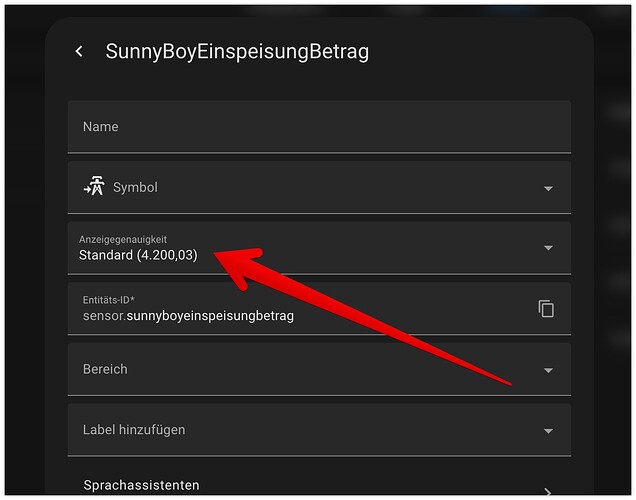This screenshot has height=500, width=636.
Task: Open the Label hinzufügen dropdown
Action: (319, 430)
